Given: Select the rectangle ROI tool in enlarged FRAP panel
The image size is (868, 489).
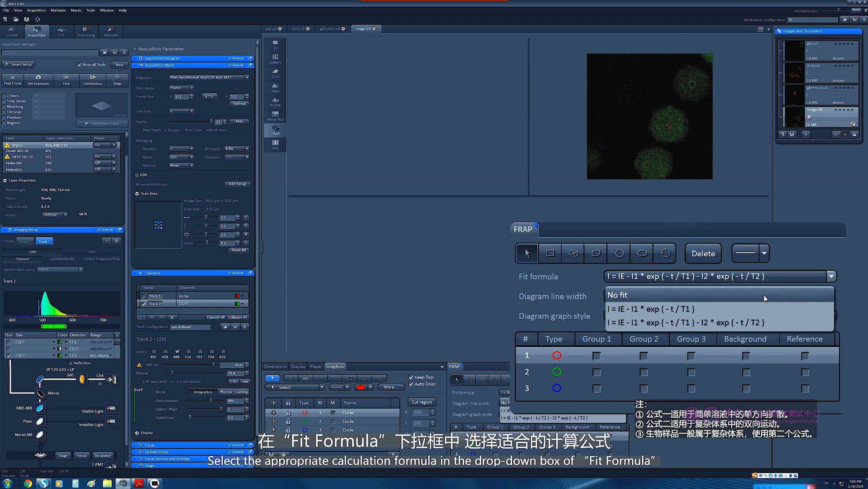Looking at the screenshot, I should pyautogui.click(x=550, y=254).
